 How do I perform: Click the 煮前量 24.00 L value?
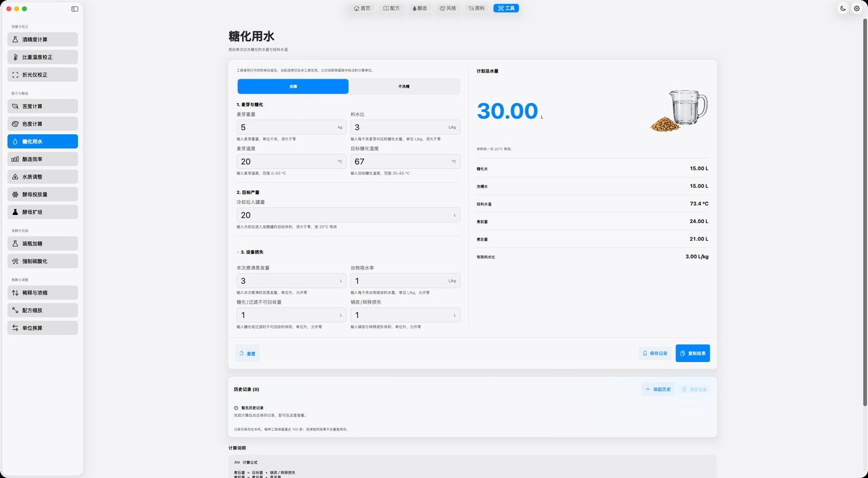pyautogui.click(x=698, y=221)
